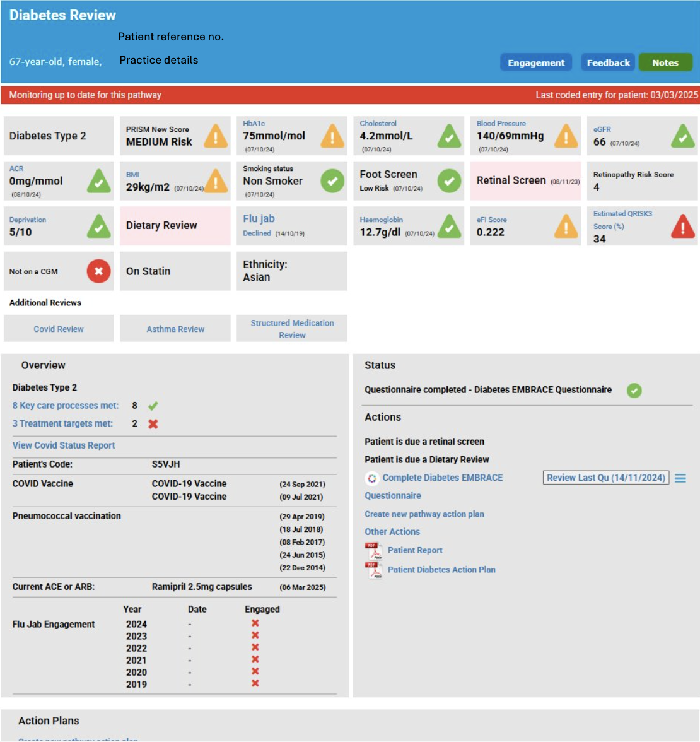Click the Diabetes Type 2 tile
700x742 pixels.
tap(59, 136)
